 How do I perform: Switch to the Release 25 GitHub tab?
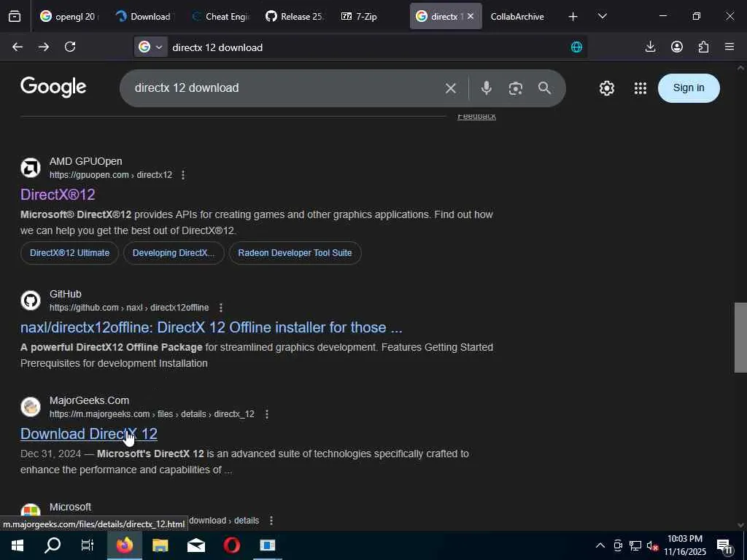pos(295,17)
